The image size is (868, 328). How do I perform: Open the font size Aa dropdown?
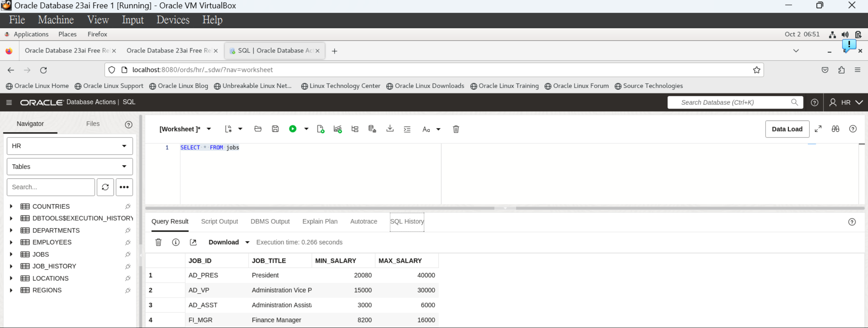431,129
